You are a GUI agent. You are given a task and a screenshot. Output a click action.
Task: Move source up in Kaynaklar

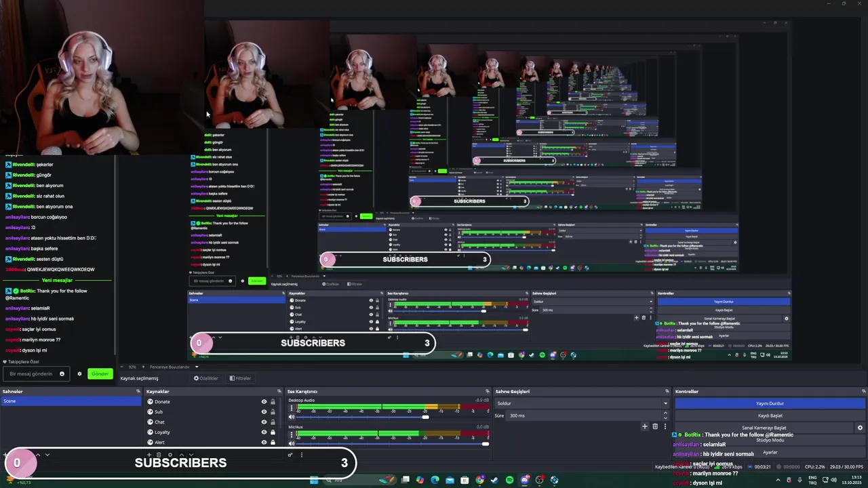(182, 454)
